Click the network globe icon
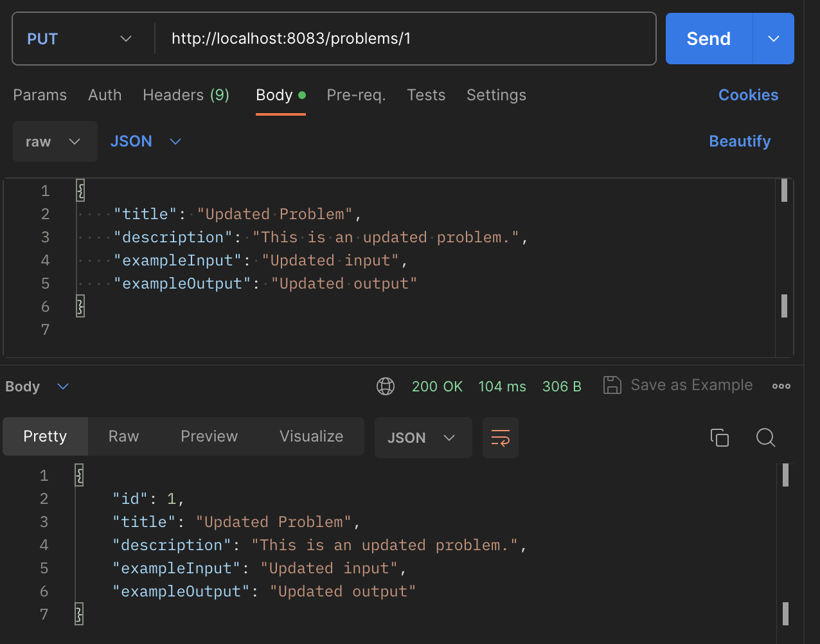This screenshot has height=644, width=820. (386, 386)
